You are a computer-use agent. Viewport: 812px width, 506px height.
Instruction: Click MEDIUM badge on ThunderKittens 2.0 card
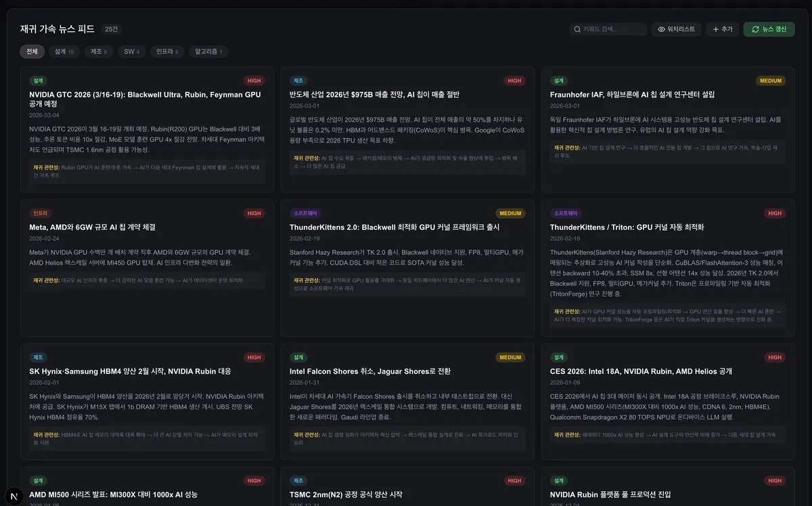pos(510,213)
